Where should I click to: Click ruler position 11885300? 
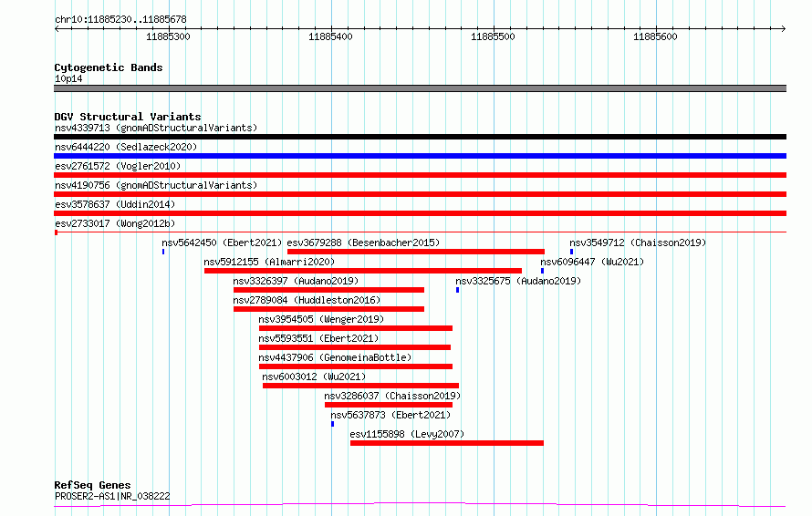click(168, 36)
